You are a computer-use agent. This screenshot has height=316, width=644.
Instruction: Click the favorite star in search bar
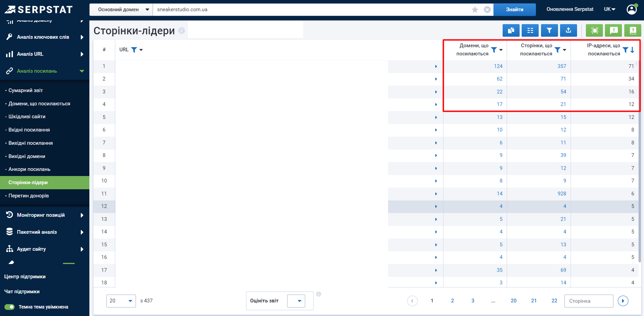tap(475, 10)
